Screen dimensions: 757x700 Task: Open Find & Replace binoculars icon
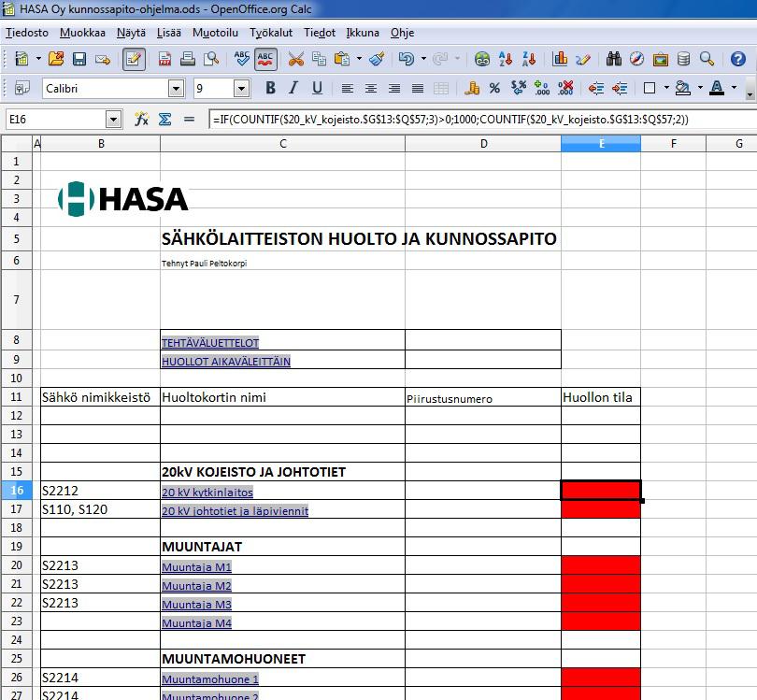[x=614, y=59]
